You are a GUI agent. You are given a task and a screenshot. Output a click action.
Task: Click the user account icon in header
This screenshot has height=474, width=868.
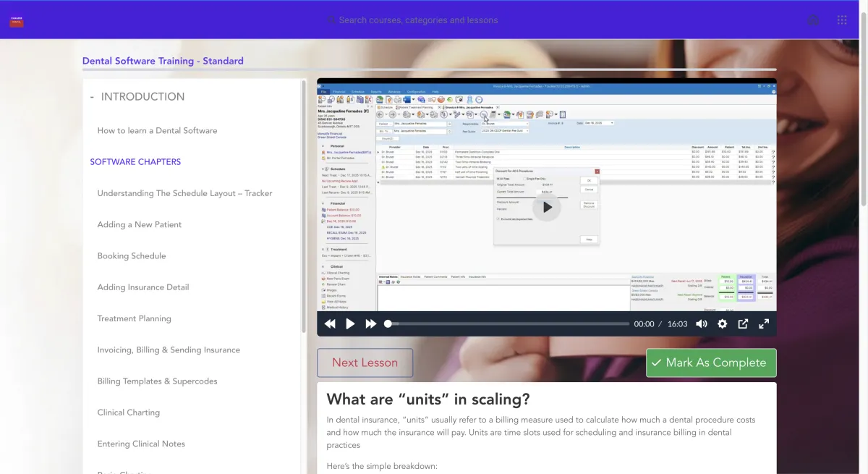tap(813, 20)
